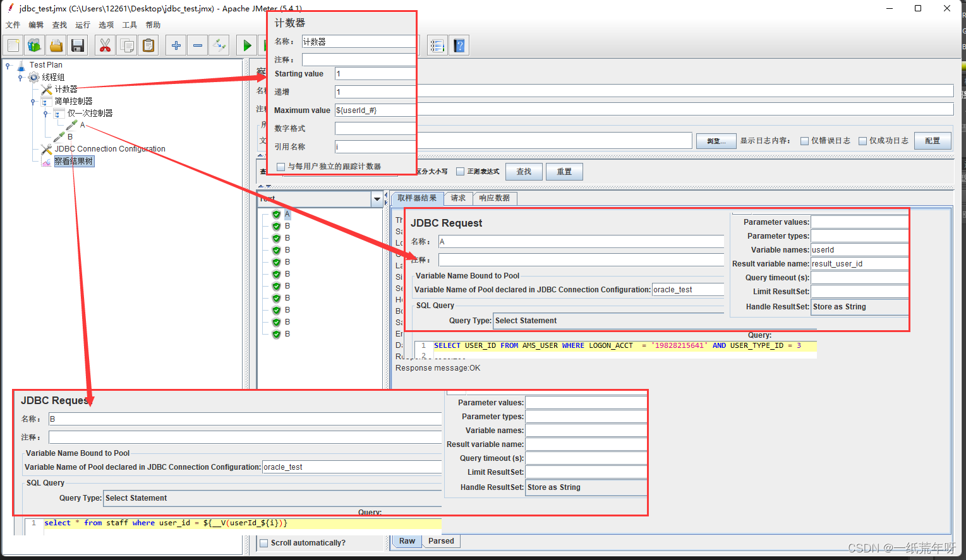Save the test plan with floppy icon
Screen dimensions: 966x560
pos(78,45)
